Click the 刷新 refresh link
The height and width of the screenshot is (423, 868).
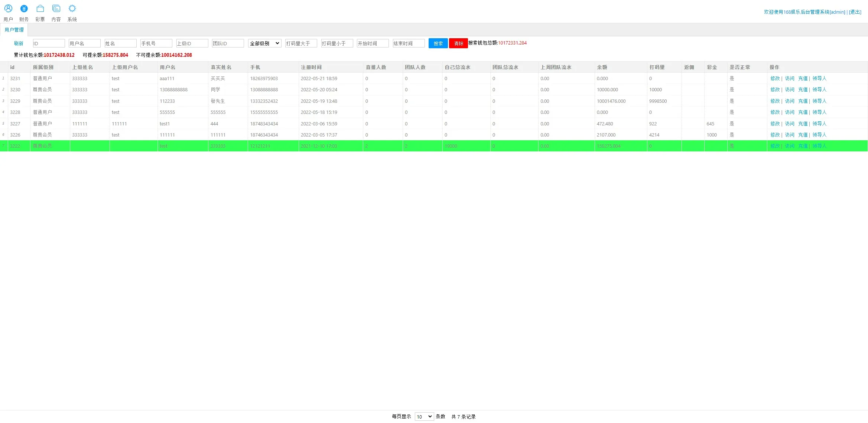[x=19, y=43]
